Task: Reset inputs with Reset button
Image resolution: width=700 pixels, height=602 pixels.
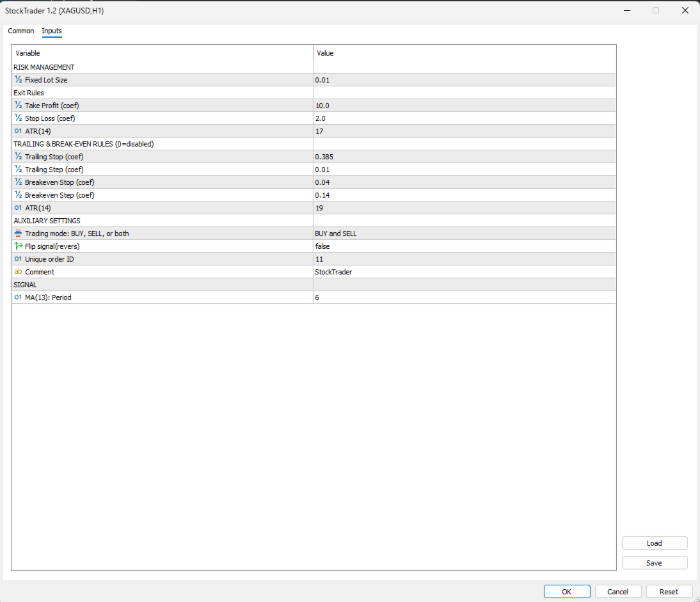Action: click(x=669, y=592)
